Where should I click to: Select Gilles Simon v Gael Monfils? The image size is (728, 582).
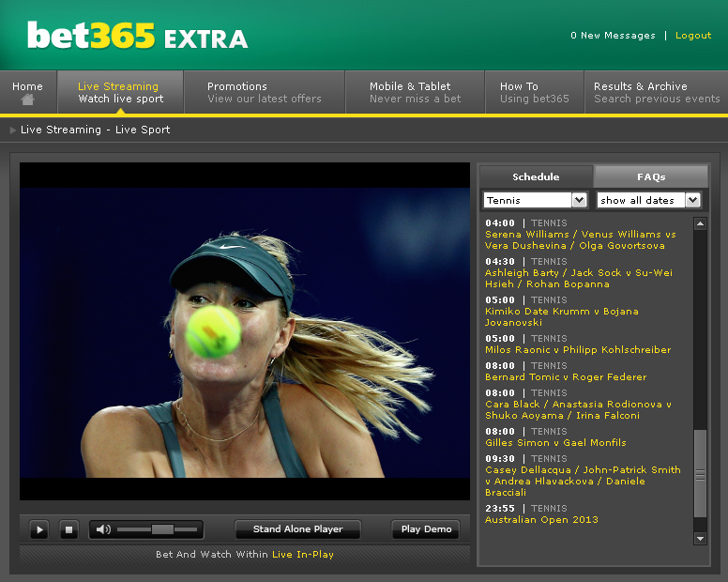555,443
